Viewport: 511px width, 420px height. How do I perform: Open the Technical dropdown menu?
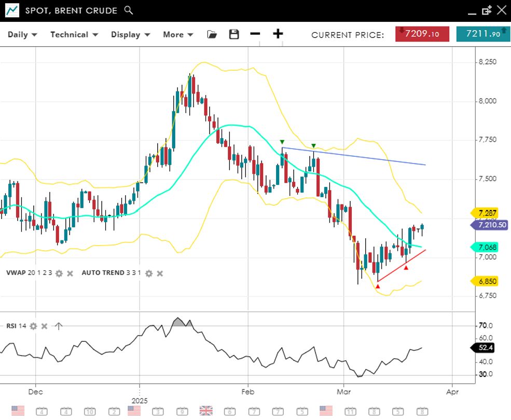click(x=74, y=35)
